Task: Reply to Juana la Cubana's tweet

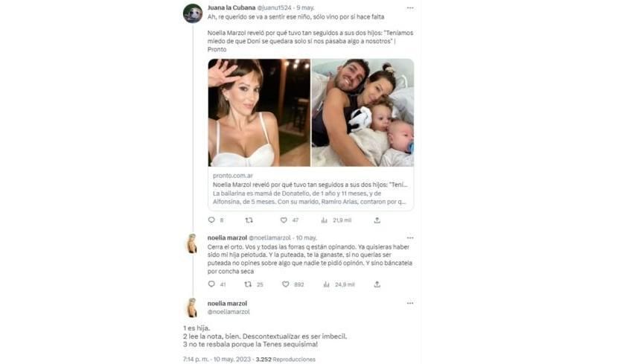Action: pyautogui.click(x=211, y=220)
